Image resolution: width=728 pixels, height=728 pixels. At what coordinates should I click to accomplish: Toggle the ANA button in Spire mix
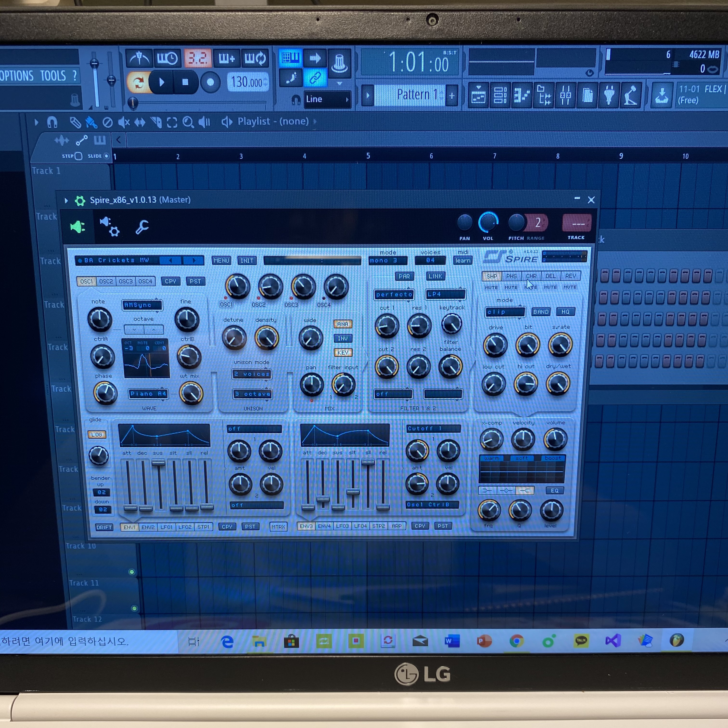[x=343, y=324]
